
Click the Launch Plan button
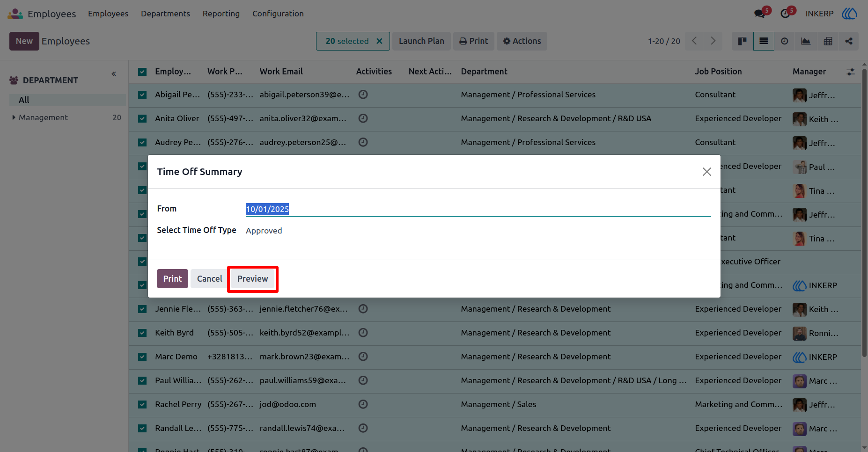[421, 41]
